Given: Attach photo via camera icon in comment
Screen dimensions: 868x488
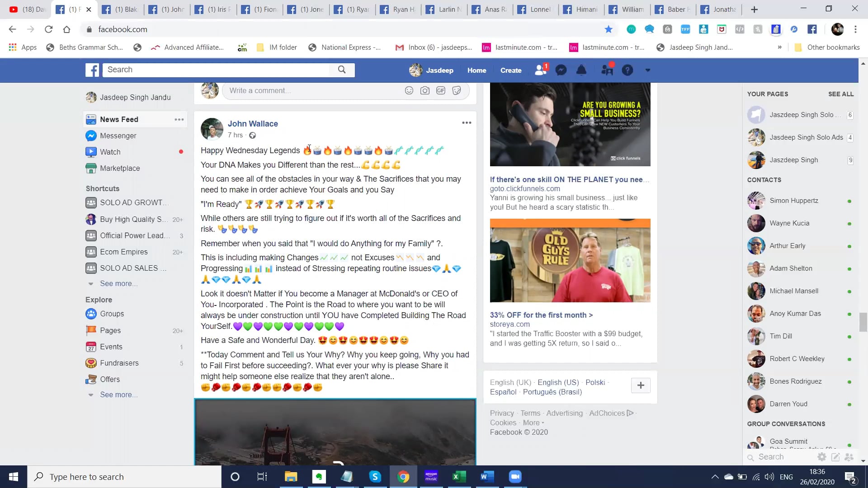Looking at the screenshot, I should 425,90.
